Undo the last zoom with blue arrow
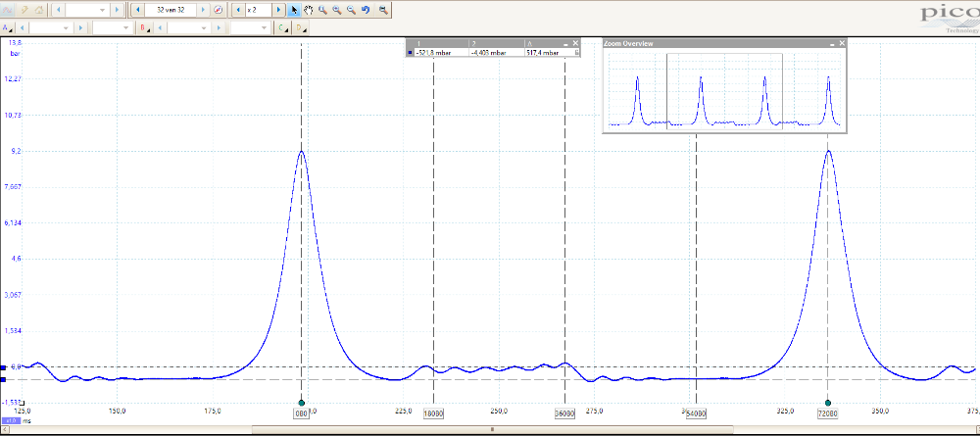This screenshot has height=436, width=980. click(366, 9)
